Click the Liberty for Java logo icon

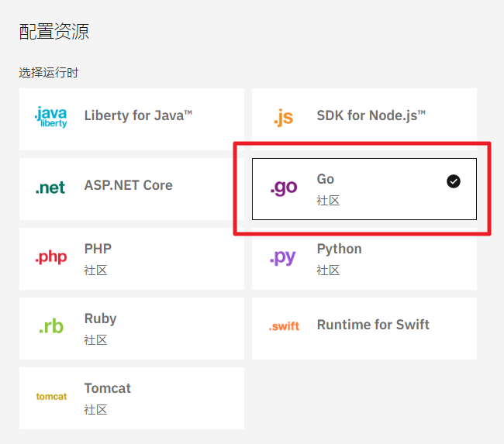pyautogui.click(x=51, y=117)
